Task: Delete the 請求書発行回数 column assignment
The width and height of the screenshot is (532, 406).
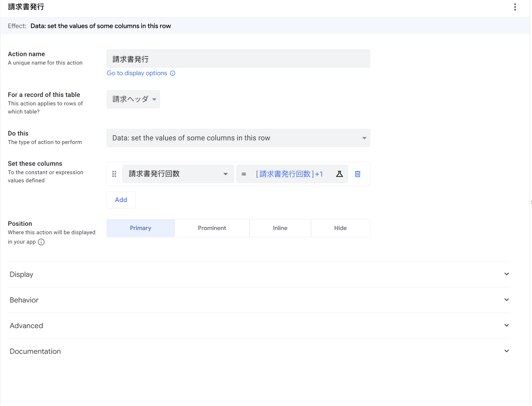Action: 357,174
